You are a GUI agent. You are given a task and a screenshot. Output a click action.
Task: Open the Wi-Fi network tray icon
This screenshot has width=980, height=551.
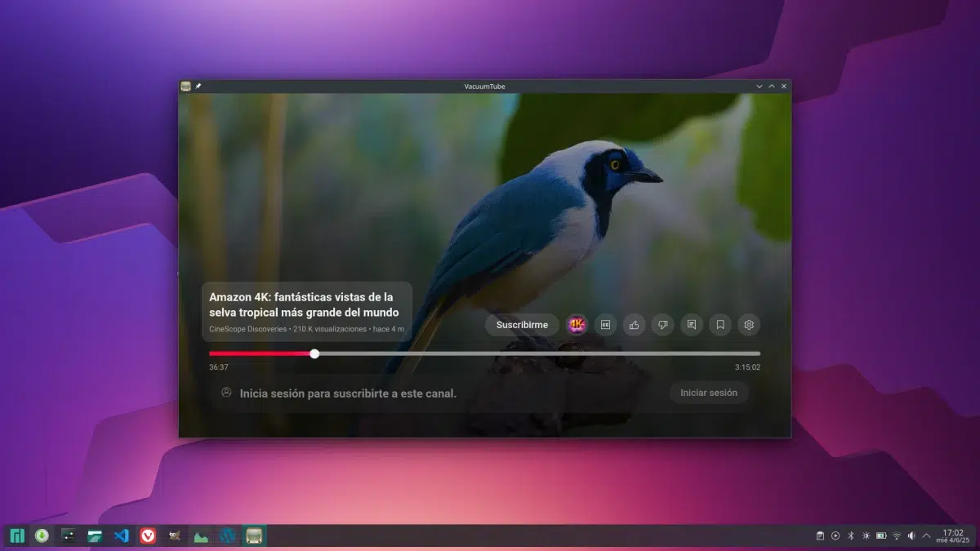point(897,535)
